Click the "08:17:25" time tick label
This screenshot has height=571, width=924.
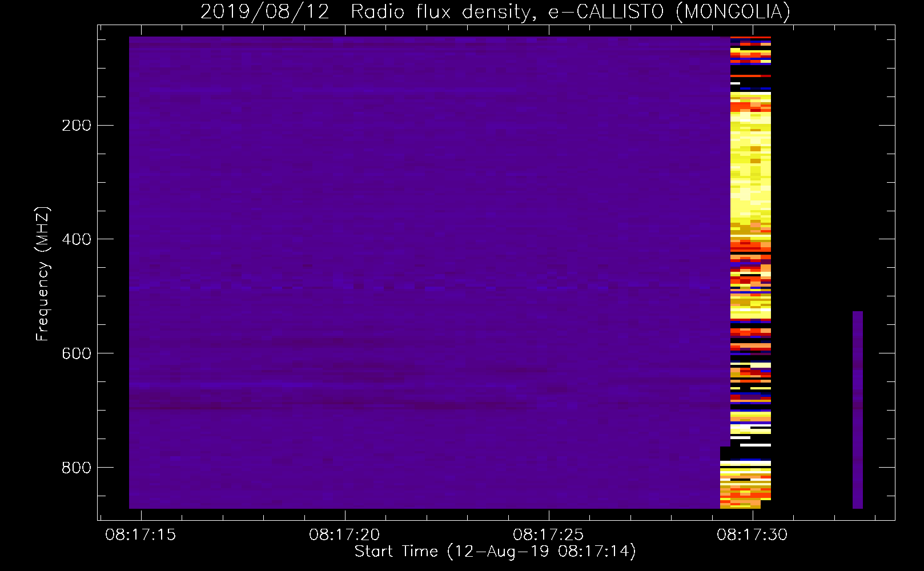pyautogui.click(x=548, y=534)
